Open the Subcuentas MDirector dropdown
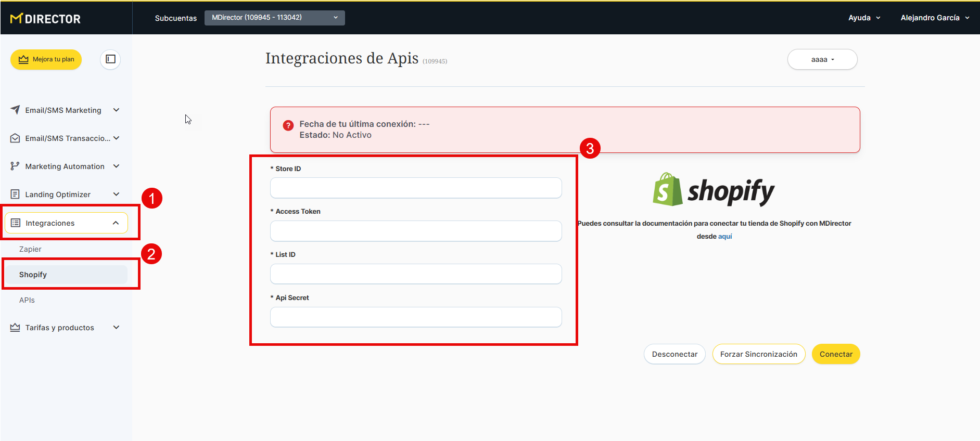 (274, 18)
